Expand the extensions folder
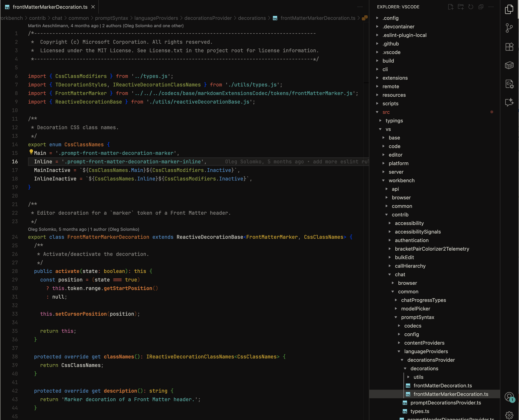Viewport: 519px width, 420px height. click(395, 78)
